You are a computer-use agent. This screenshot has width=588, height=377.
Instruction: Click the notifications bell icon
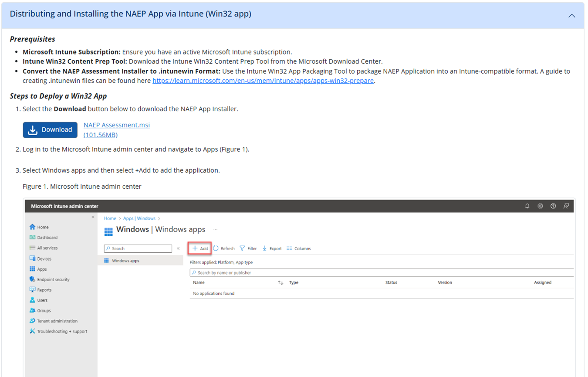click(527, 206)
